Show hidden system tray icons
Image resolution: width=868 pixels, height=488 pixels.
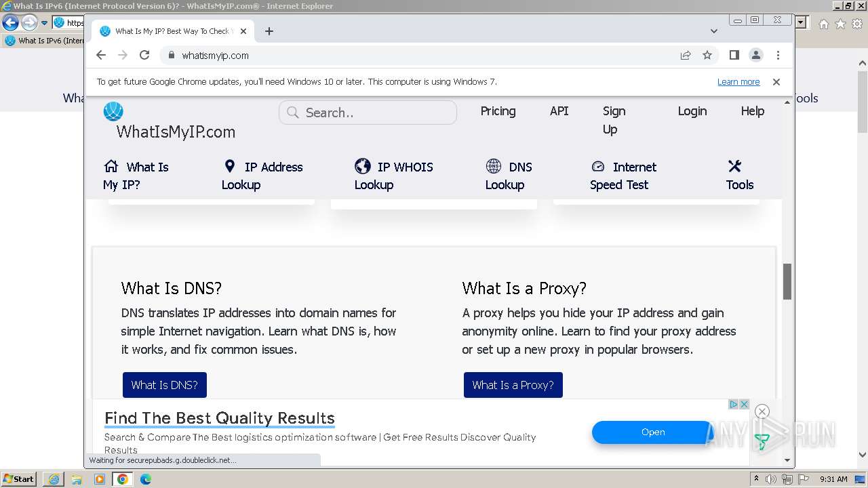pyautogui.click(x=757, y=479)
